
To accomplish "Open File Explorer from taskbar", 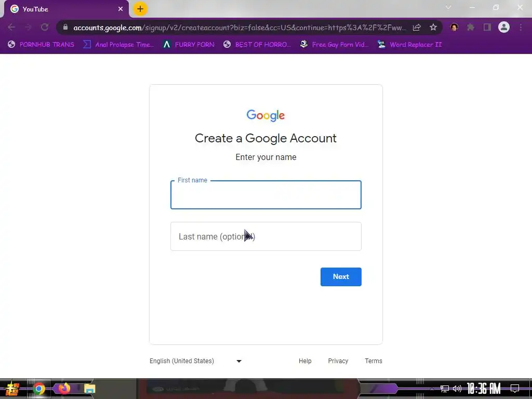I will click(x=89, y=389).
